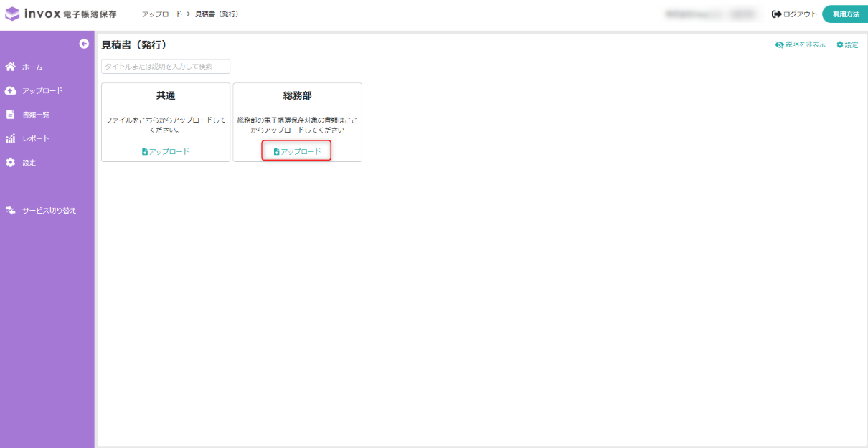Open the ホーム menu item
This screenshot has height=448, width=868.
(x=32, y=67)
